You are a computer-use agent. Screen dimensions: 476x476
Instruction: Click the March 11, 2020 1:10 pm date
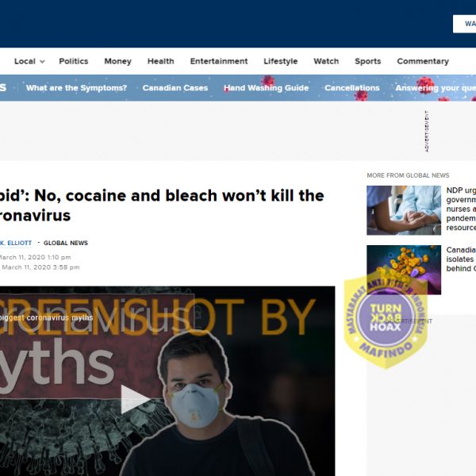point(36,257)
